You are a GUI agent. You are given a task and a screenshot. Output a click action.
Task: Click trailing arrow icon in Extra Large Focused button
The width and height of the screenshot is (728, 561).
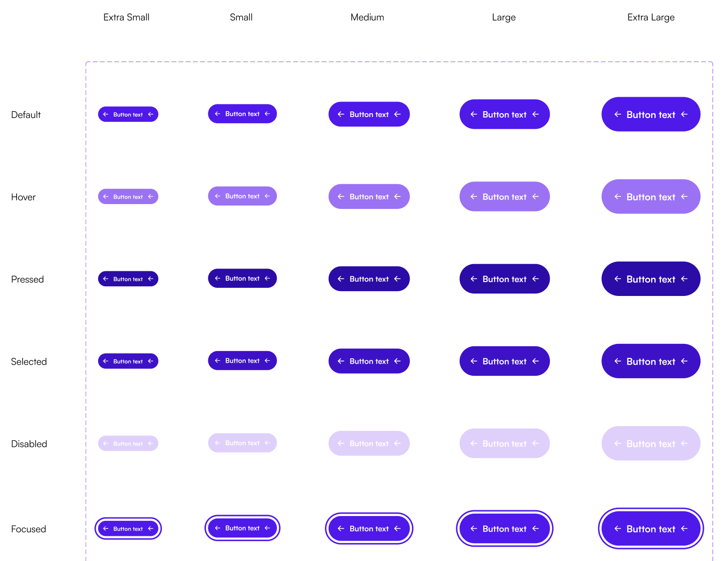coord(684,529)
